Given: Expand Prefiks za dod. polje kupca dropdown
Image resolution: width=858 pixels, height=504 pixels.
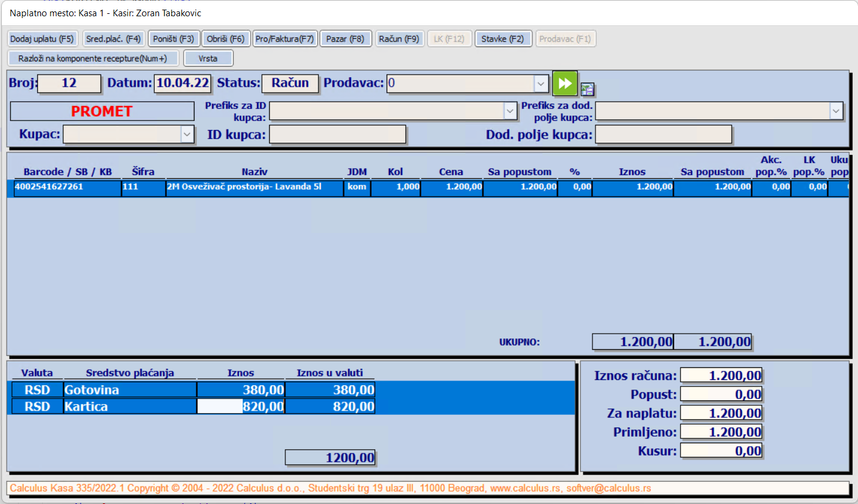Looking at the screenshot, I should (x=835, y=111).
